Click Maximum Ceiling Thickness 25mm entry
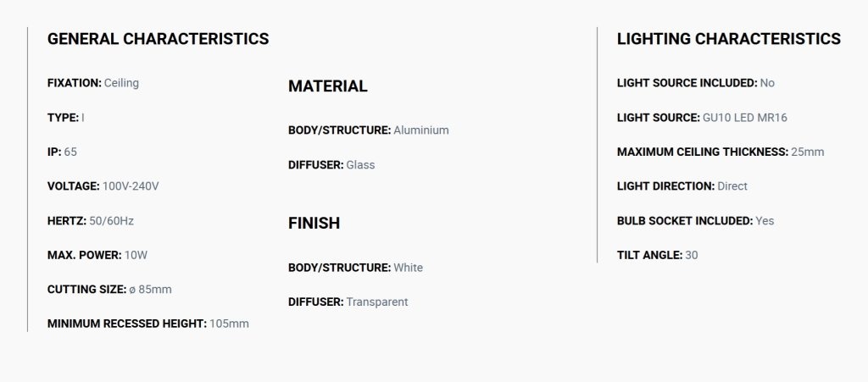Screen dimensions: 868x382 click(721, 152)
